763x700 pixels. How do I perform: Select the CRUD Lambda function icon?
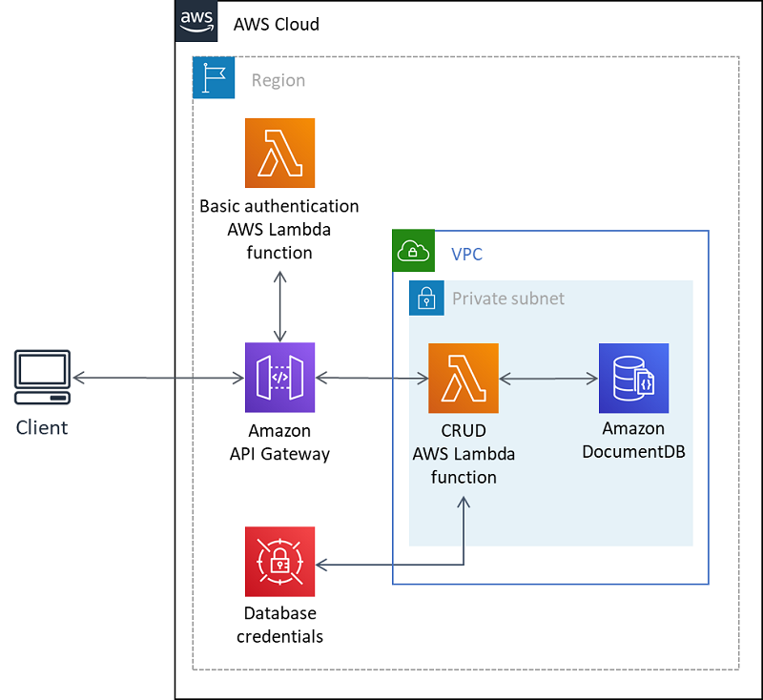tap(464, 378)
